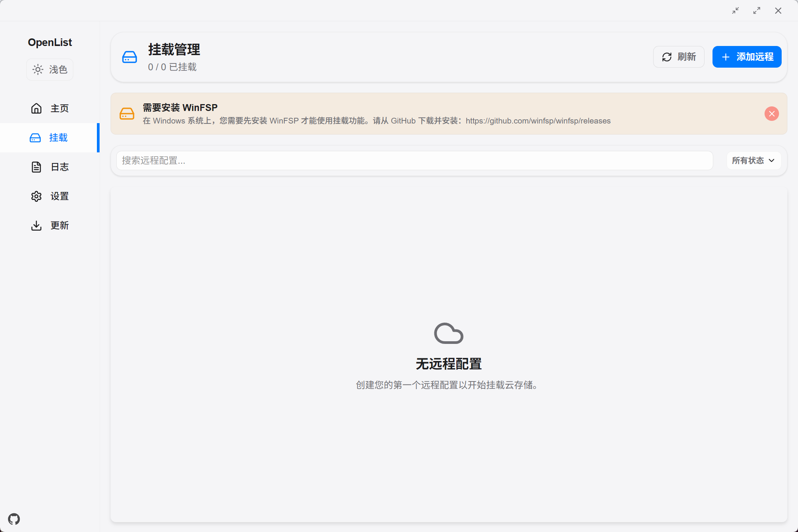Open the 日志 logs page
Viewport: 798px width, 532px height.
tap(60, 167)
